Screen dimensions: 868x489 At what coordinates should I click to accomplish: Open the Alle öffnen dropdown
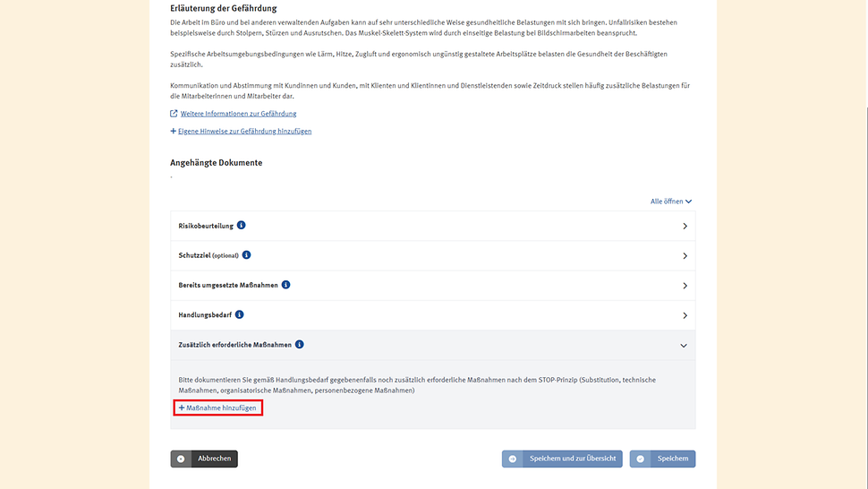[671, 202]
